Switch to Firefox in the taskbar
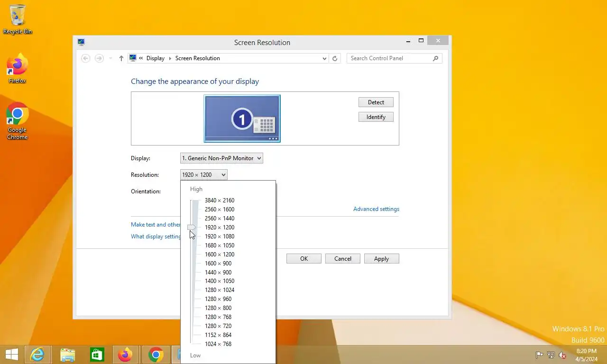The height and width of the screenshot is (364, 607). pyautogui.click(x=126, y=355)
